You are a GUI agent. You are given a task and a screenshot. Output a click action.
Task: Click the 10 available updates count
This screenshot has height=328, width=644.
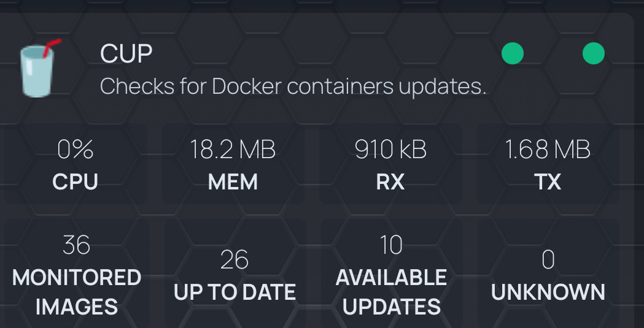pyautogui.click(x=392, y=245)
